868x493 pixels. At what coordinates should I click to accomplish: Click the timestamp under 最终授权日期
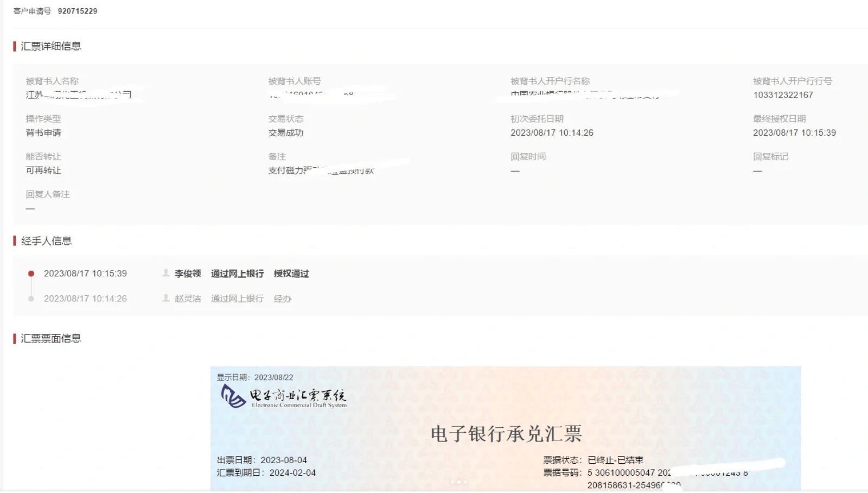[794, 132]
